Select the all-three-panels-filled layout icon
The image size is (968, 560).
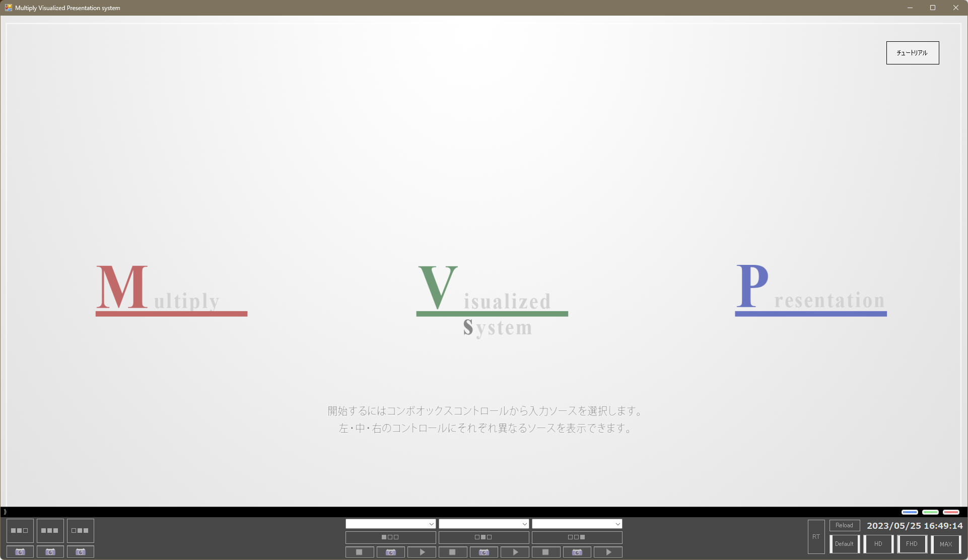click(50, 530)
